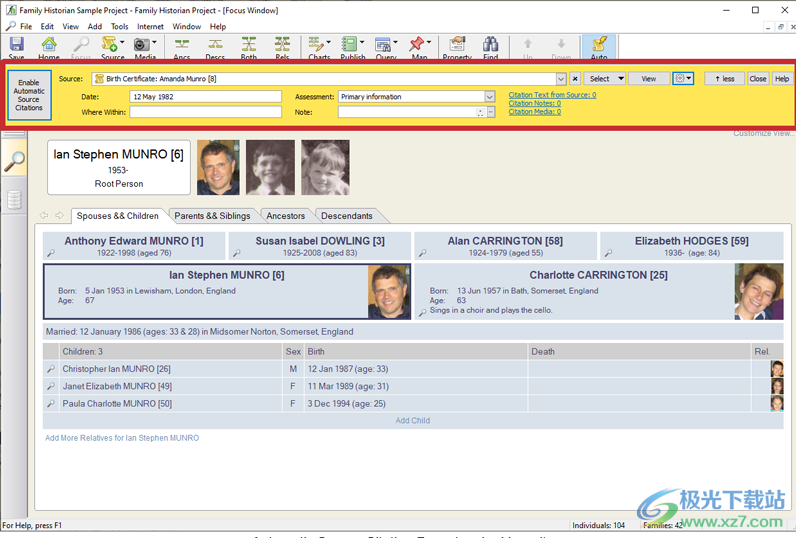Open the Edit menu
Viewport: 796px width, 538px height.
tap(47, 26)
